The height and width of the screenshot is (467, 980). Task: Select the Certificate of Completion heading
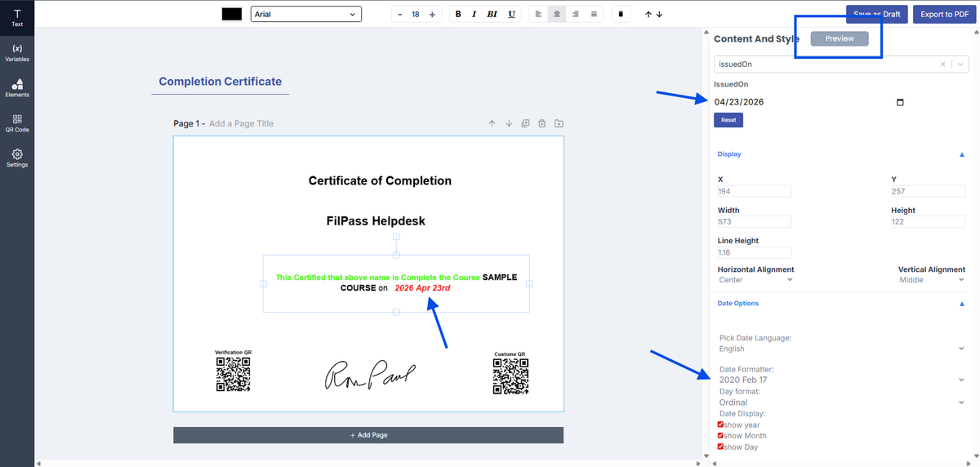click(380, 181)
